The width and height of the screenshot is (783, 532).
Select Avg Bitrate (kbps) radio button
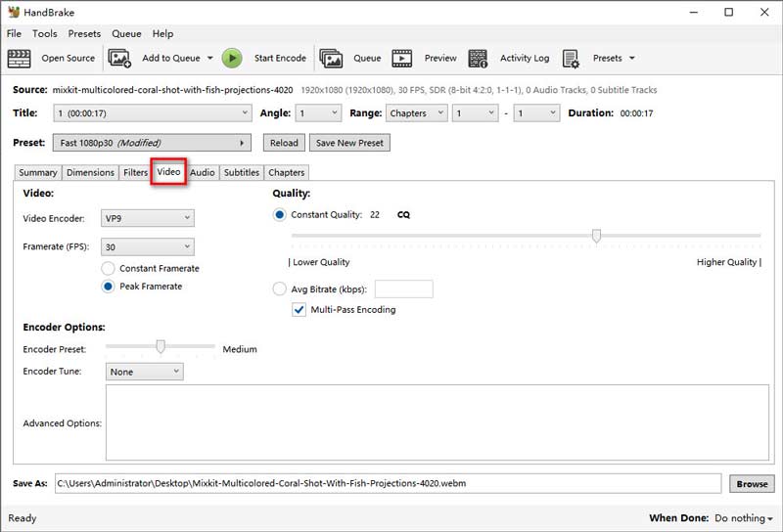tap(280, 288)
